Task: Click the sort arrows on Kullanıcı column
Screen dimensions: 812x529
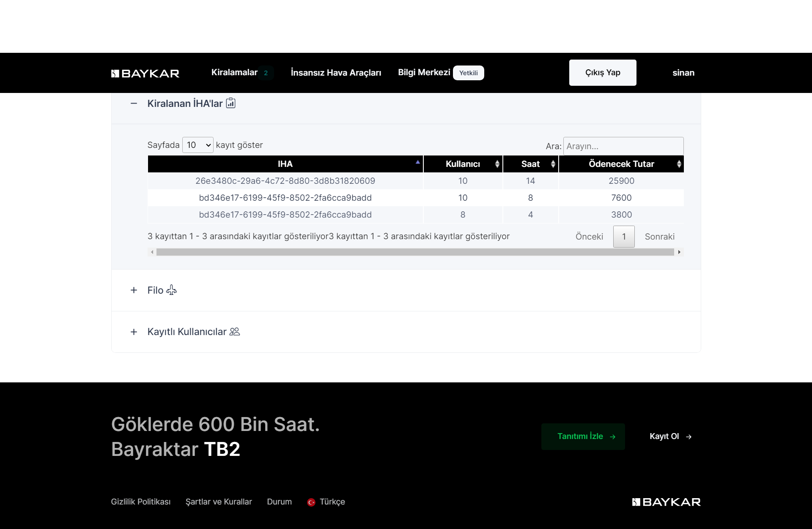Action: tap(497, 164)
